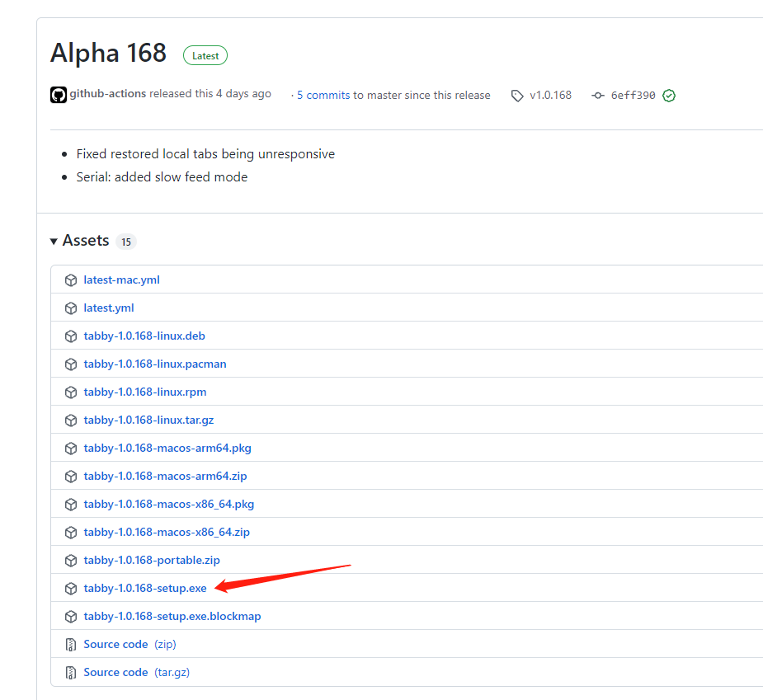Screen dimensions: 763x700
Task: Click the tag icon beside v1.0.168
Action: (517, 96)
